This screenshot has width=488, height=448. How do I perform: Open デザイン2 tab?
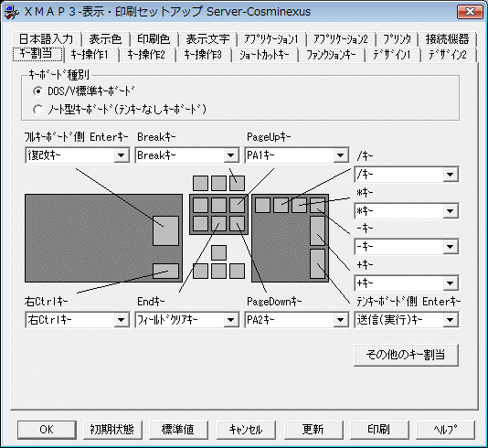coord(448,55)
